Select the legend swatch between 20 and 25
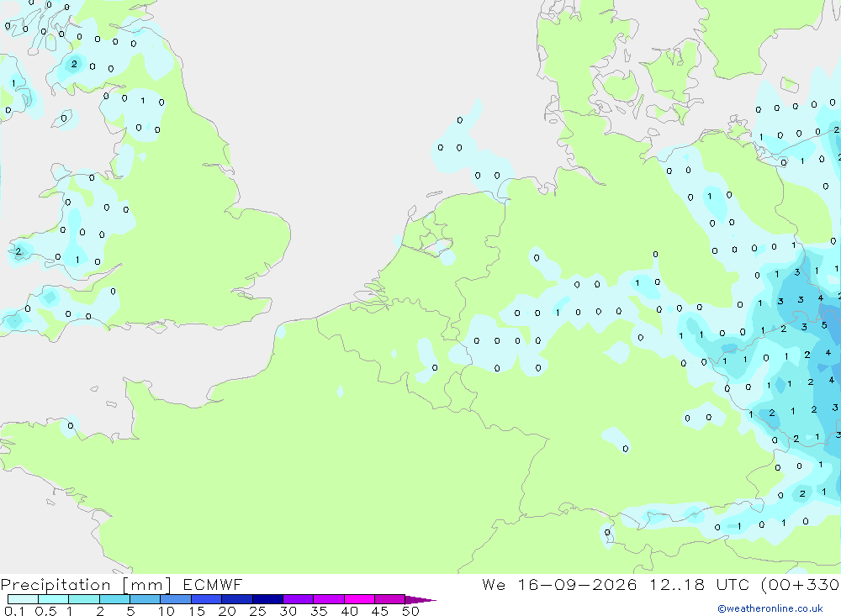This screenshot has height=616, width=841. 237,599
